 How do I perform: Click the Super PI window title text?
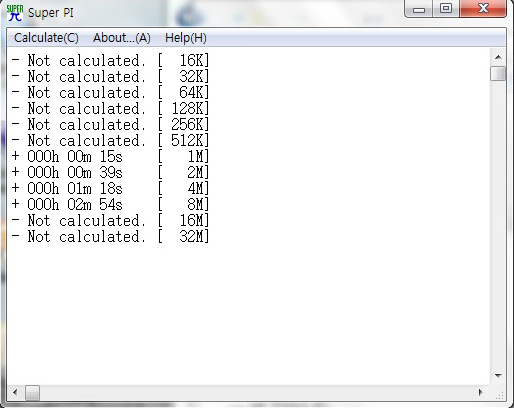[x=51, y=13]
